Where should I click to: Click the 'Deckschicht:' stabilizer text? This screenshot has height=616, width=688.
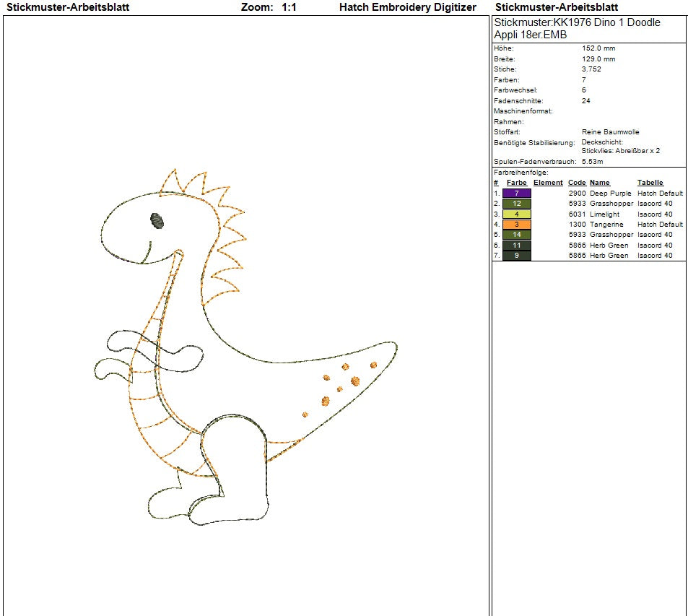pos(602,142)
